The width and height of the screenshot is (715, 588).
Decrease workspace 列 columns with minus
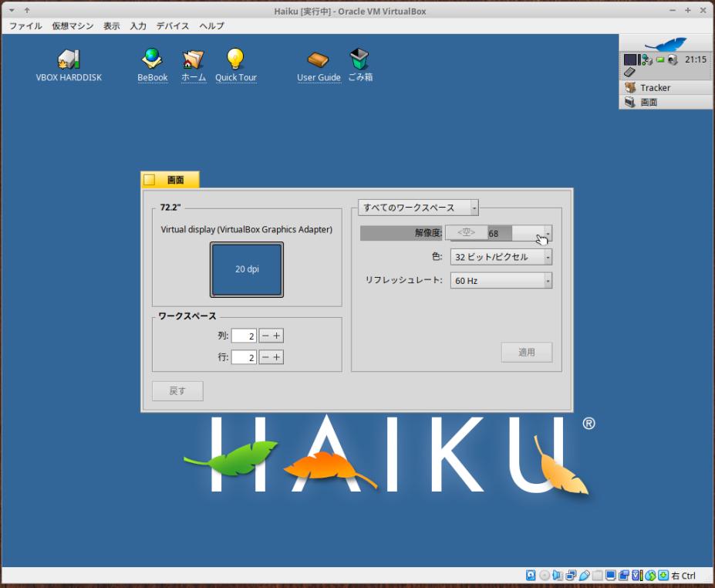point(265,336)
